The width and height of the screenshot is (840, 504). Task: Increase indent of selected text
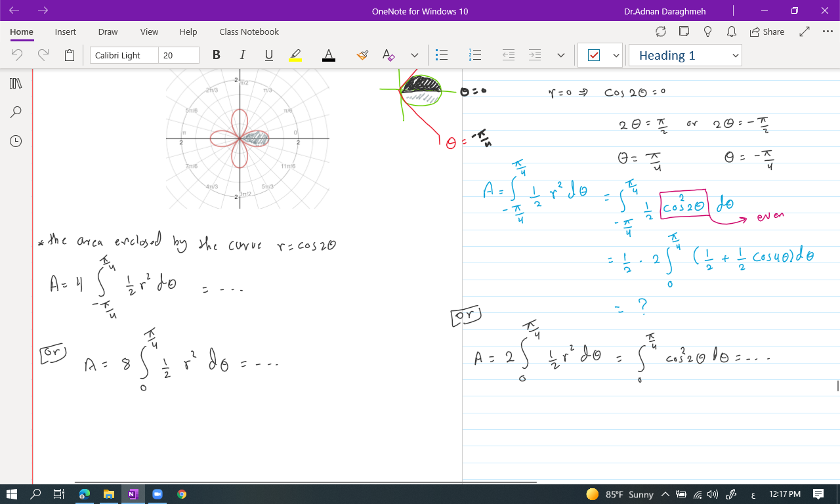click(x=535, y=55)
